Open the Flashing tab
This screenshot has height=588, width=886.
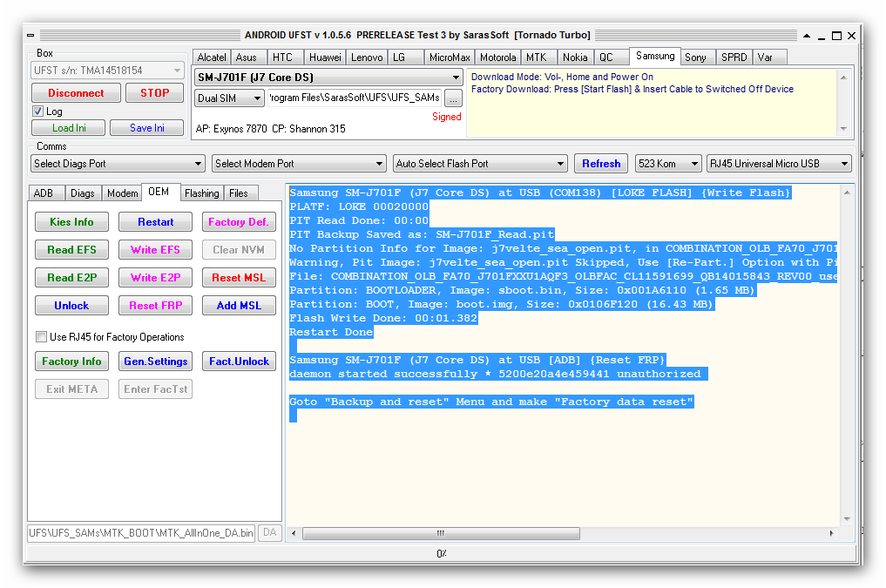point(202,193)
